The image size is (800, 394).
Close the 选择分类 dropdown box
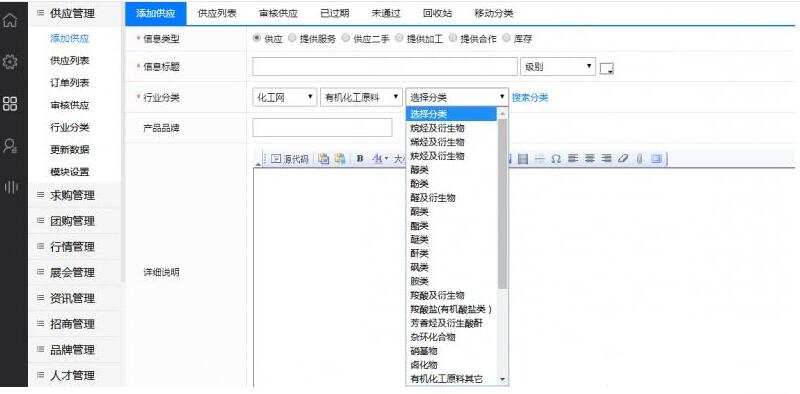coord(457,97)
